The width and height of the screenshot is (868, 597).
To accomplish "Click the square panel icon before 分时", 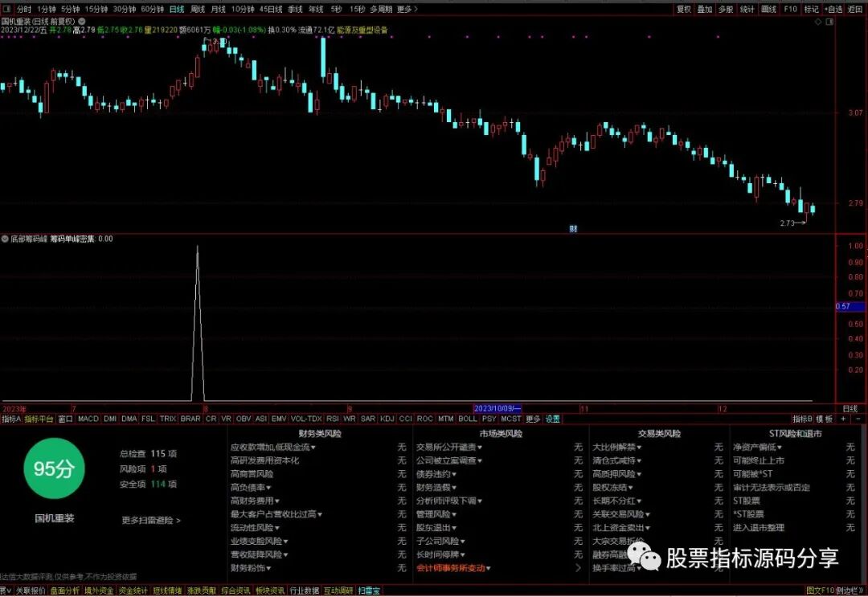I will (6, 10).
